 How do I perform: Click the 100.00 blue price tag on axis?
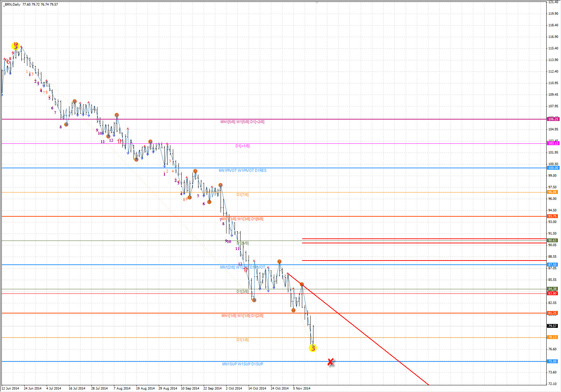pyautogui.click(x=553, y=168)
